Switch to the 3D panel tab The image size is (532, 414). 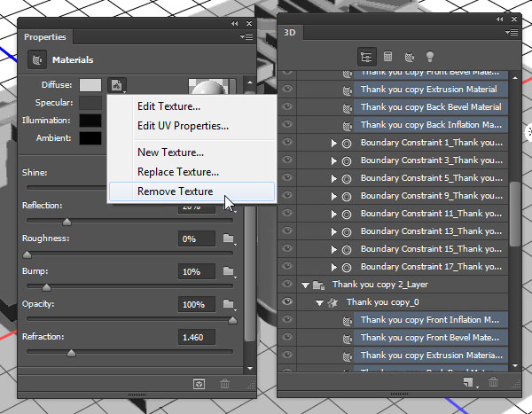pos(290,33)
